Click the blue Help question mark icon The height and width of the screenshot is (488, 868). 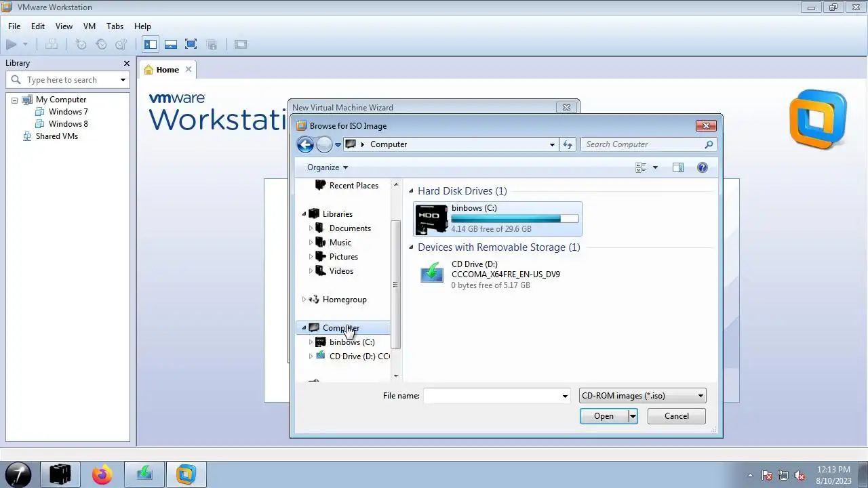pos(703,167)
